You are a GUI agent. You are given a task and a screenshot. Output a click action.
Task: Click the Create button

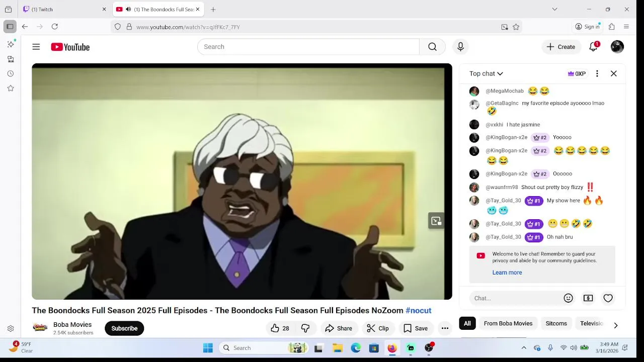tap(561, 47)
